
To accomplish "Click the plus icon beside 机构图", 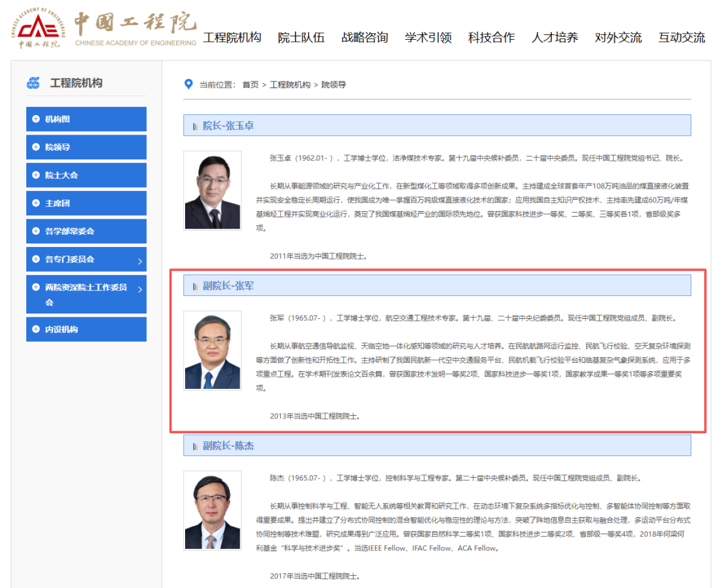I will point(36,119).
